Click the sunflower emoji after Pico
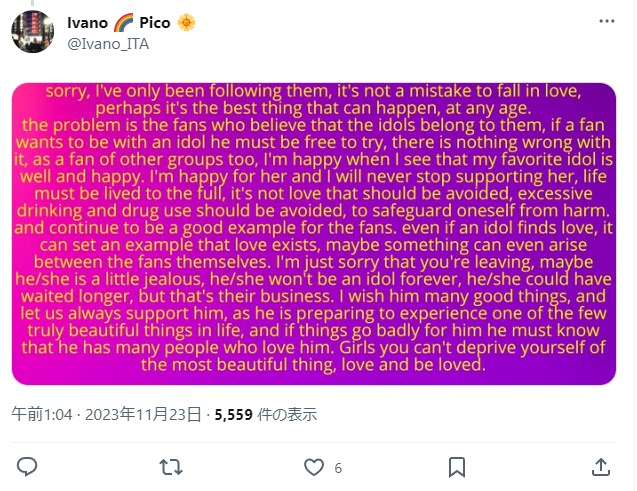This screenshot has width=637, height=491. tap(186, 22)
